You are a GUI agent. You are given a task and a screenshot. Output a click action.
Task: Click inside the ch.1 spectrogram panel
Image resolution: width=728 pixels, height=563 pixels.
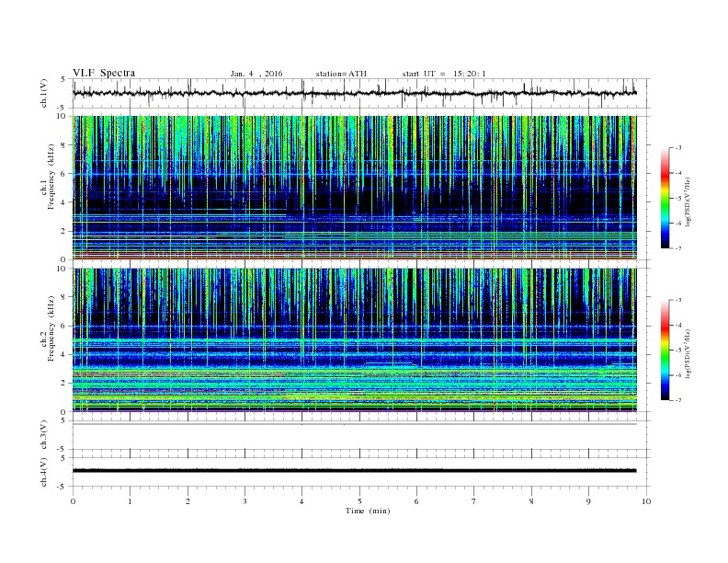pyautogui.click(x=355, y=188)
